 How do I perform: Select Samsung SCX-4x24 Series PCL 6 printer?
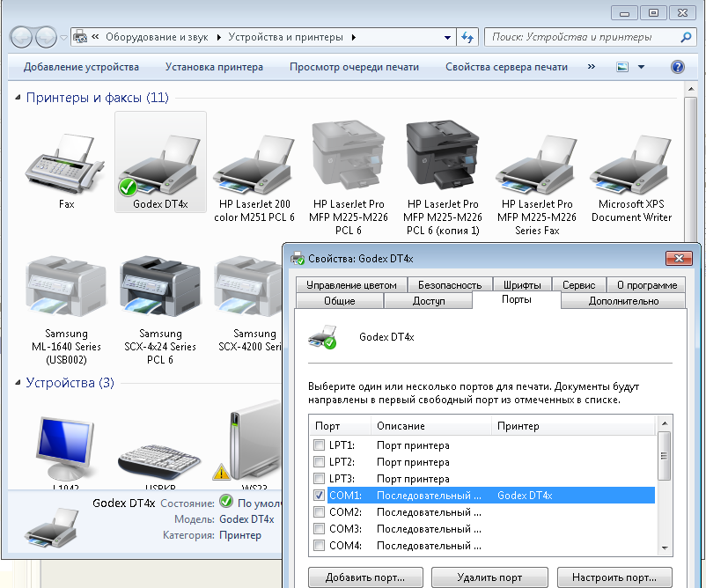[x=160, y=286]
